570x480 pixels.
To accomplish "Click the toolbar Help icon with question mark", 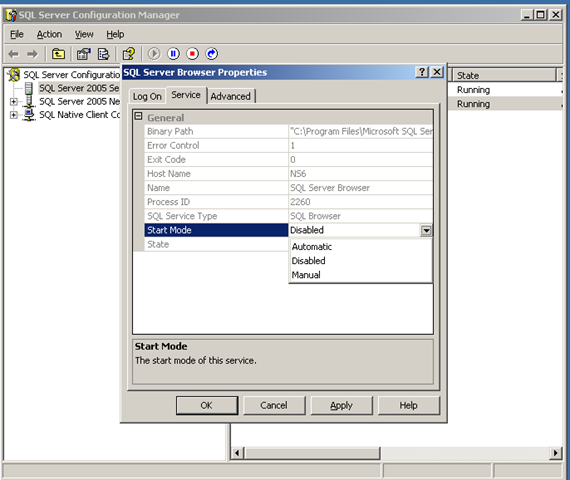I will point(129,54).
